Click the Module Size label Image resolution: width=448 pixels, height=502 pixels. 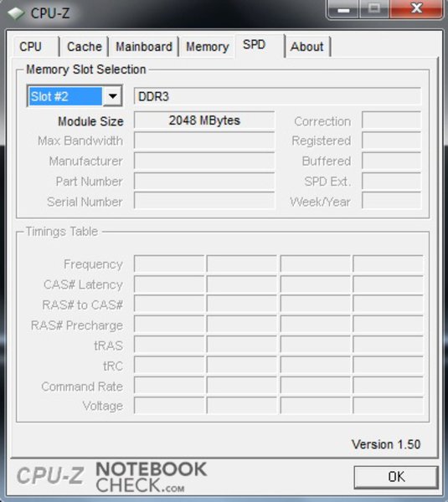point(90,121)
